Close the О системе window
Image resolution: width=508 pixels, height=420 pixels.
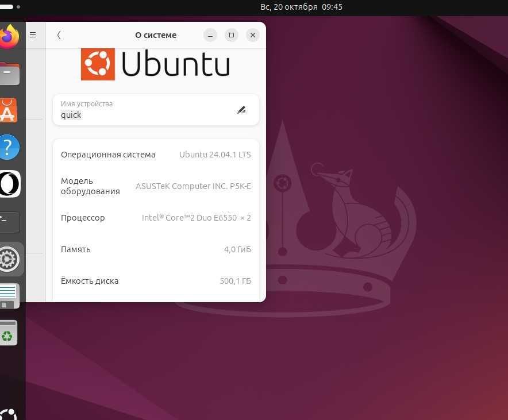pyautogui.click(x=253, y=35)
